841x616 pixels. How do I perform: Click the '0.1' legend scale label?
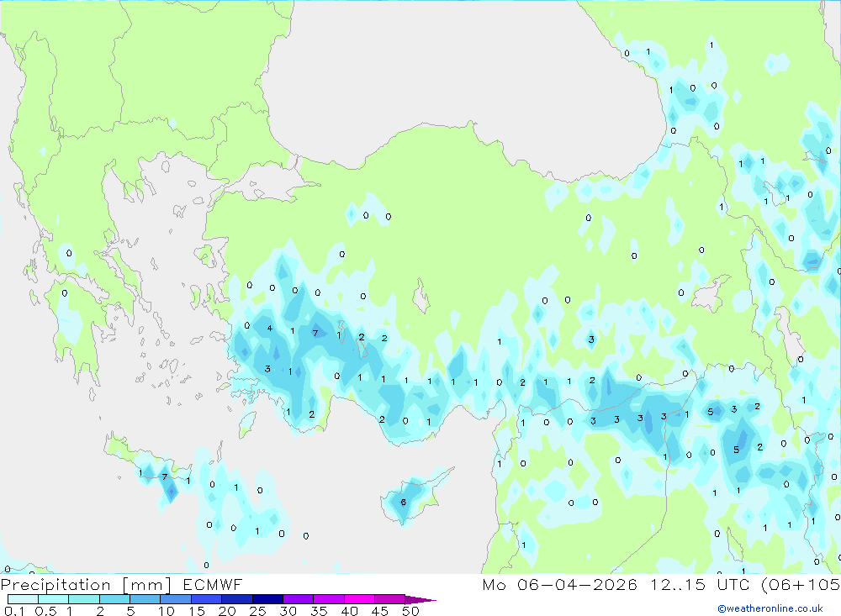pos(14,611)
